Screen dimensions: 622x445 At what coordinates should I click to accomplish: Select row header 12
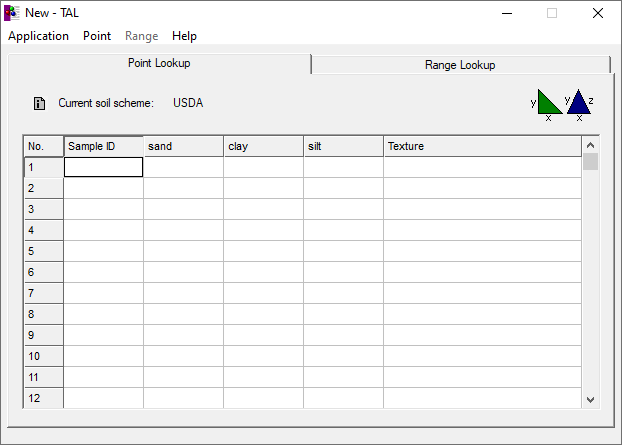pos(44,398)
